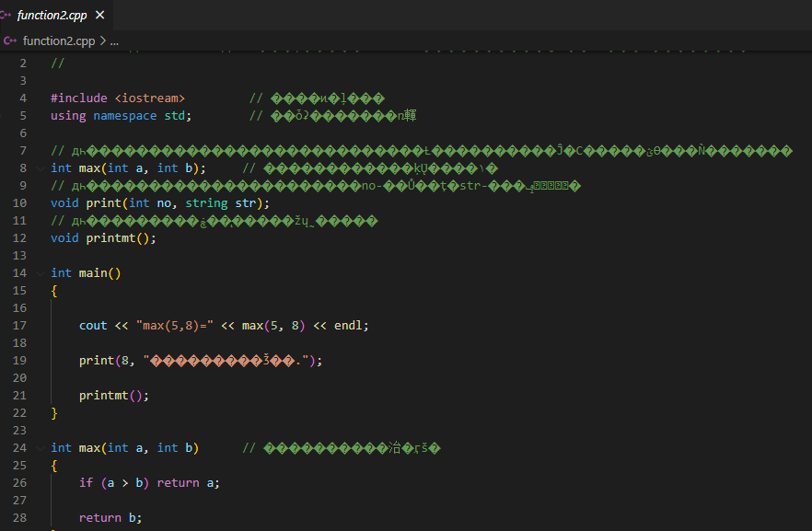Click 'cout' on line 17

click(93, 326)
